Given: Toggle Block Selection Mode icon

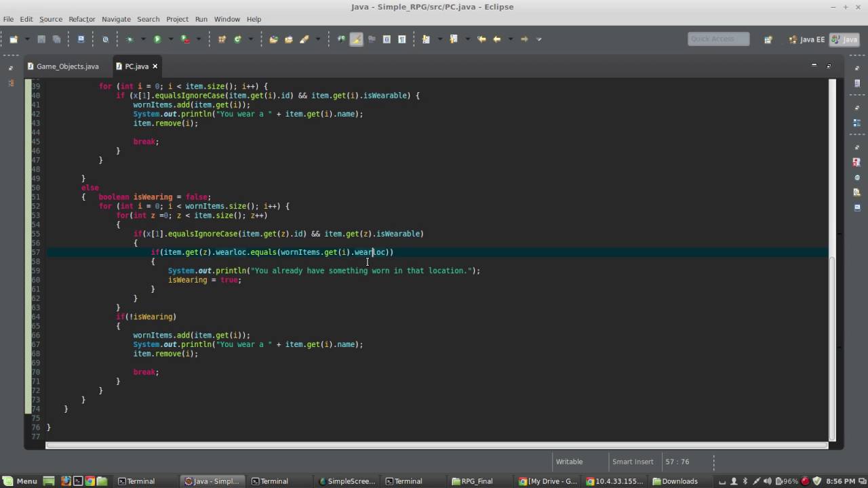Looking at the screenshot, I should click(387, 39).
